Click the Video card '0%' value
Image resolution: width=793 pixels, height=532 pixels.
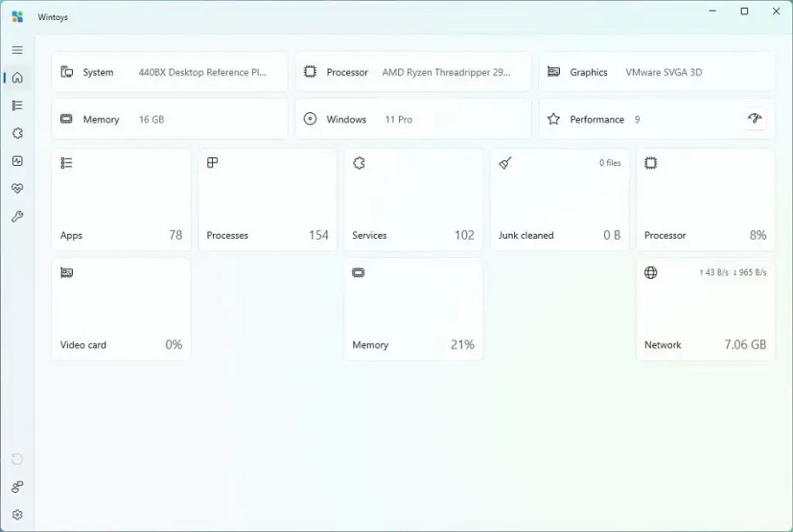[174, 345]
